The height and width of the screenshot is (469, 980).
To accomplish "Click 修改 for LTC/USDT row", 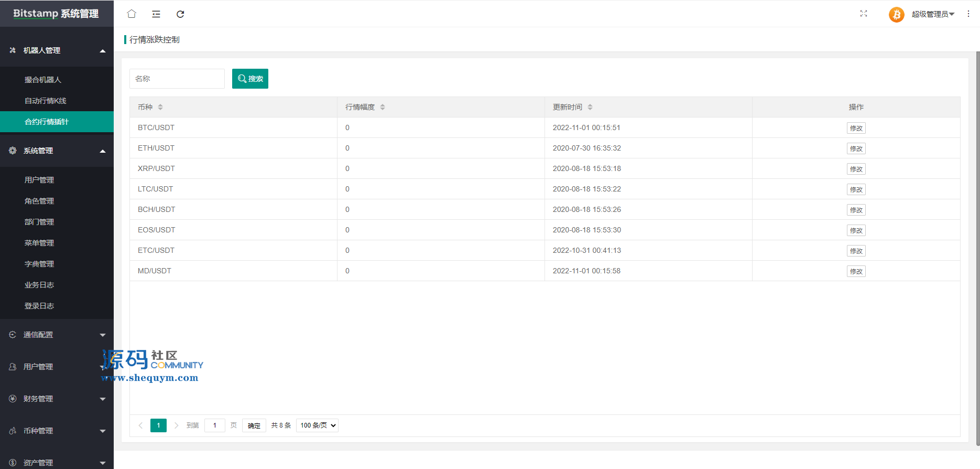I will pos(856,189).
